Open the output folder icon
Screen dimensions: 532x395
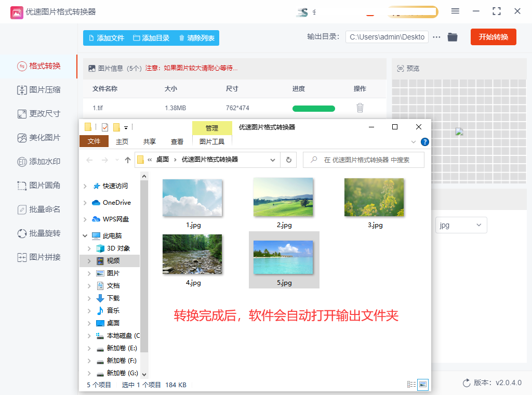click(453, 37)
